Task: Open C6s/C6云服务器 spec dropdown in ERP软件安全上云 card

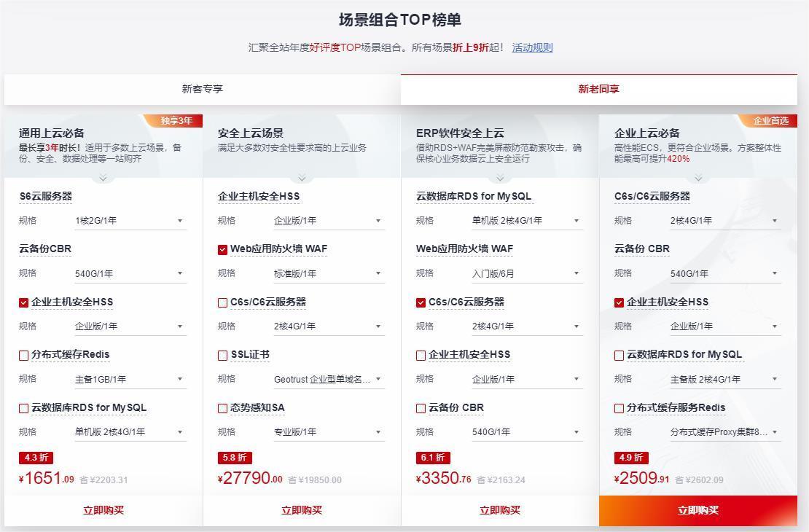Action: coord(527,326)
